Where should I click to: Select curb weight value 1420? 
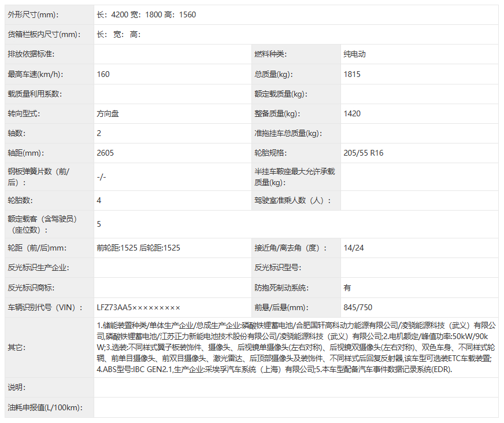coord(352,113)
